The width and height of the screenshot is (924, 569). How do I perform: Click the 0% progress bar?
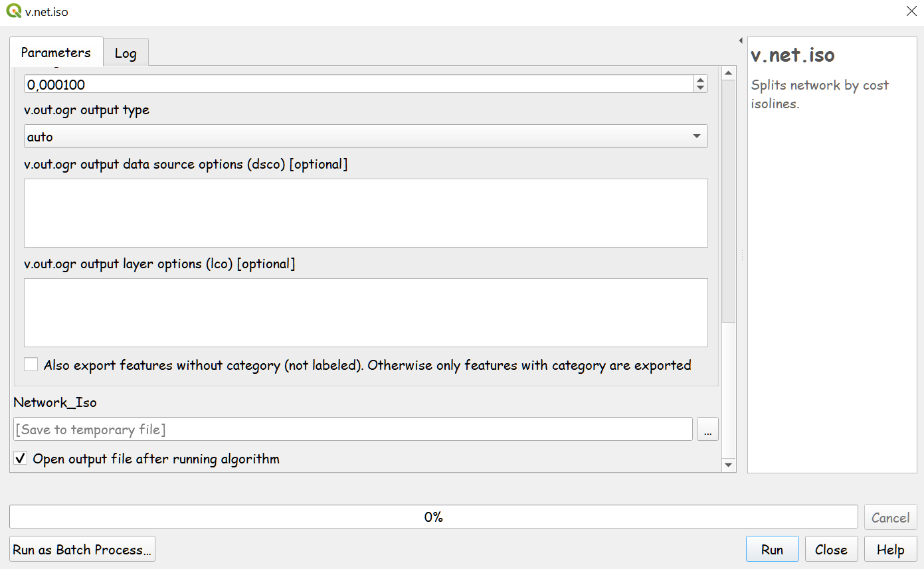pyautogui.click(x=433, y=517)
